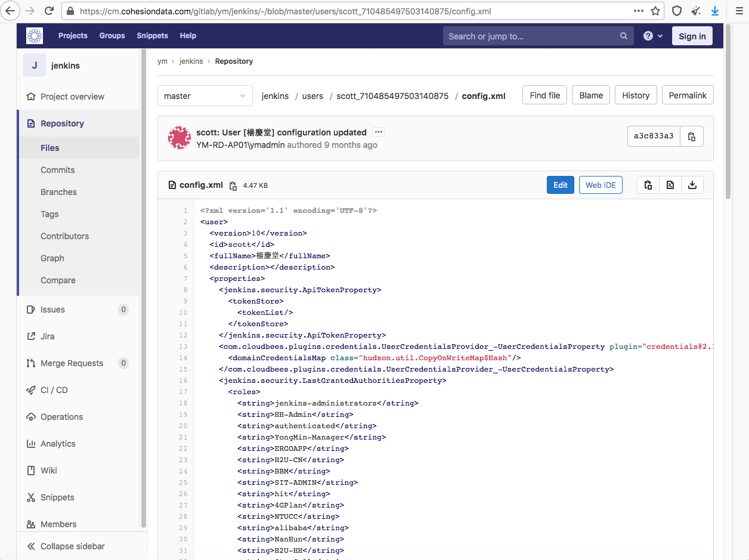This screenshot has width=749, height=560.
Task: Bookmark the page with the star icon
Action: point(655,11)
